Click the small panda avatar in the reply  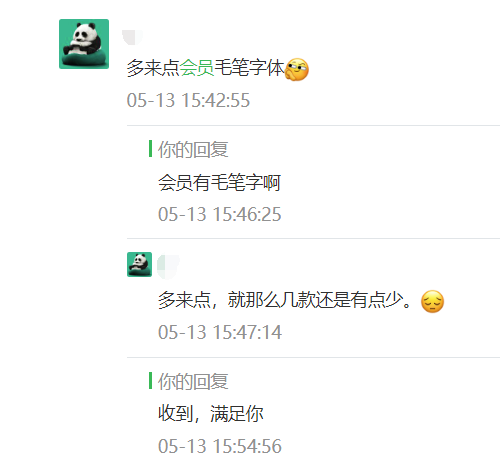pos(139,264)
